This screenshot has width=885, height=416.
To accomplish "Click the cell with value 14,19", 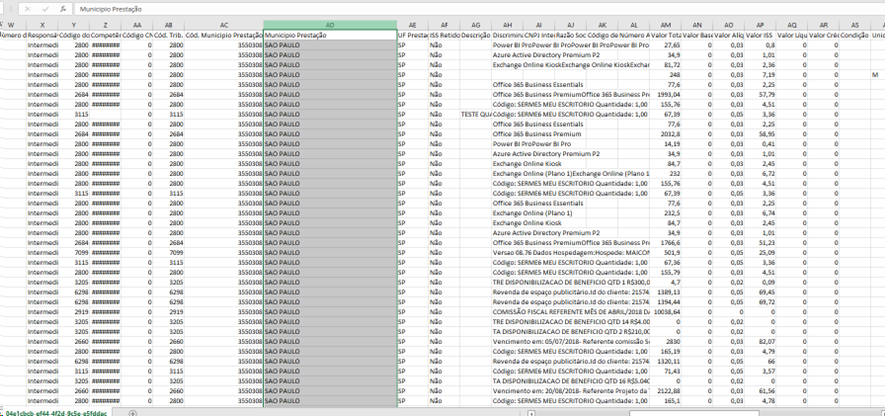I will [x=665, y=143].
